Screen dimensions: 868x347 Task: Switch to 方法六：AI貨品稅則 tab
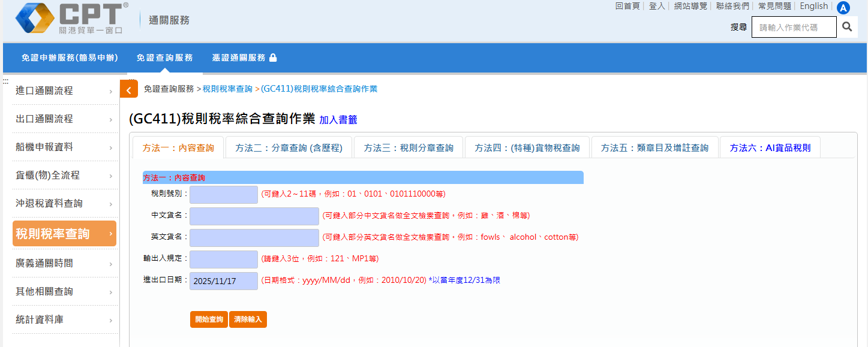pos(770,148)
